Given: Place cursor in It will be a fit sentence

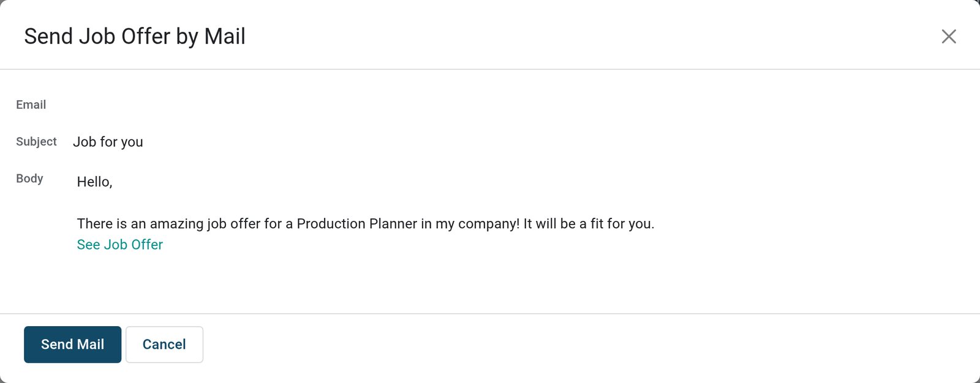Looking at the screenshot, I should (x=589, y=224).
